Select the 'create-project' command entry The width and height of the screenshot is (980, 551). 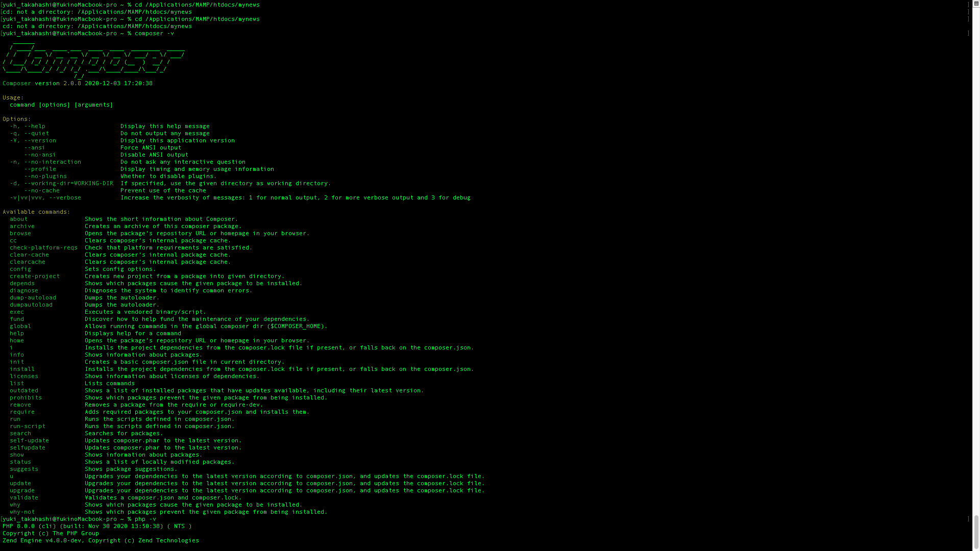pyautogui.click(x=34, y=277)
